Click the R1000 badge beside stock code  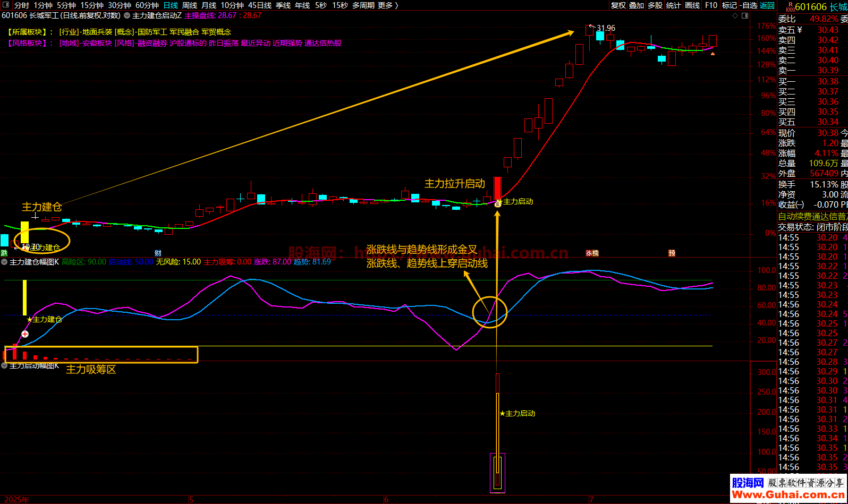[790, 6]
